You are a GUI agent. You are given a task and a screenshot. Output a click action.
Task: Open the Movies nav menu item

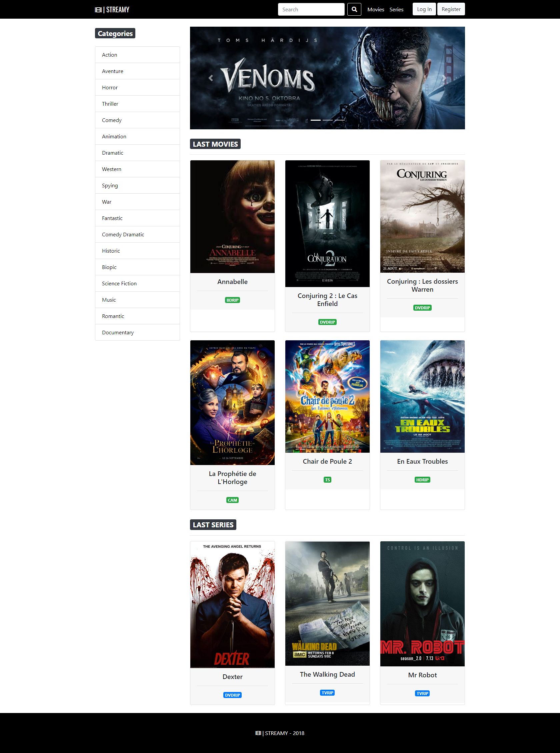[x=376, y=9]
